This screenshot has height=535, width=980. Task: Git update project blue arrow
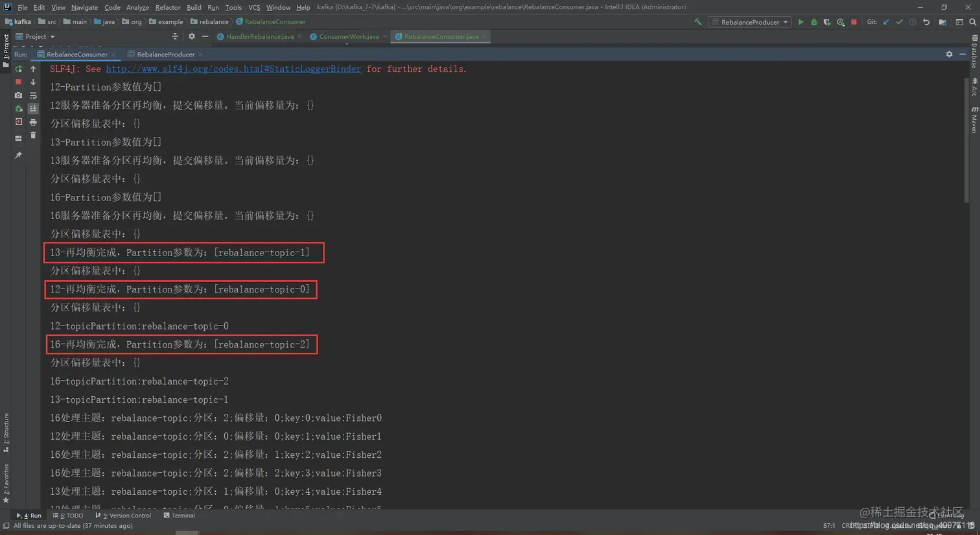click(886, 22)
